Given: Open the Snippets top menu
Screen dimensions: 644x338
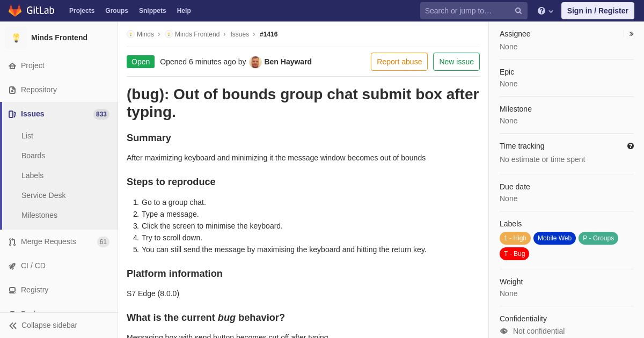Looking at the screenshot, I should [x=152, y=11].
